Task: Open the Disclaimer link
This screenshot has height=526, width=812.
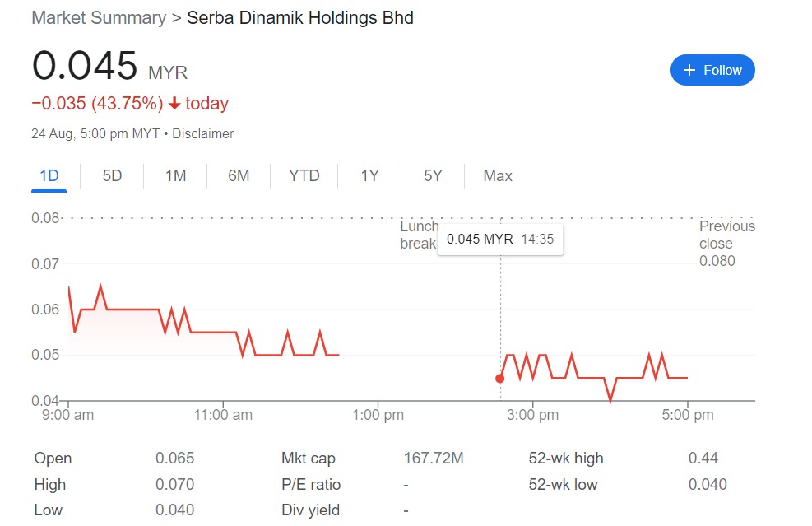Action: [x=203, y=133]
